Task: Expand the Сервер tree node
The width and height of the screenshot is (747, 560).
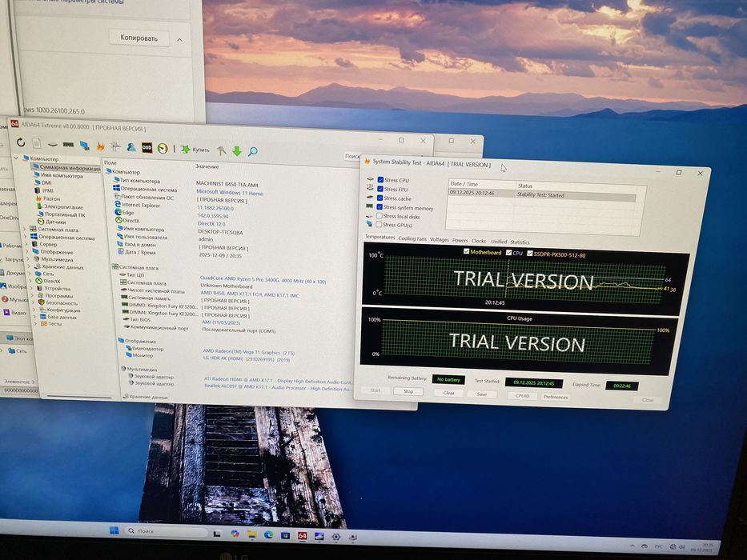Action: click(26, 244)
